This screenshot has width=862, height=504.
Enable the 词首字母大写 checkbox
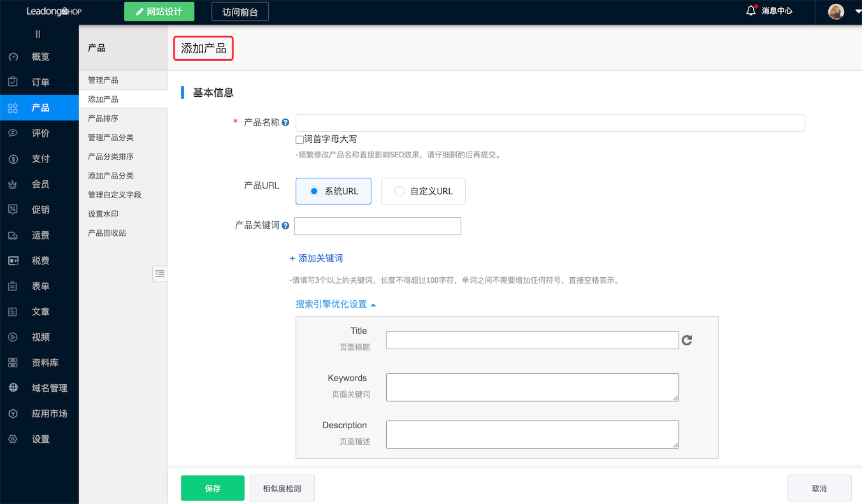(x=299, y=139)
